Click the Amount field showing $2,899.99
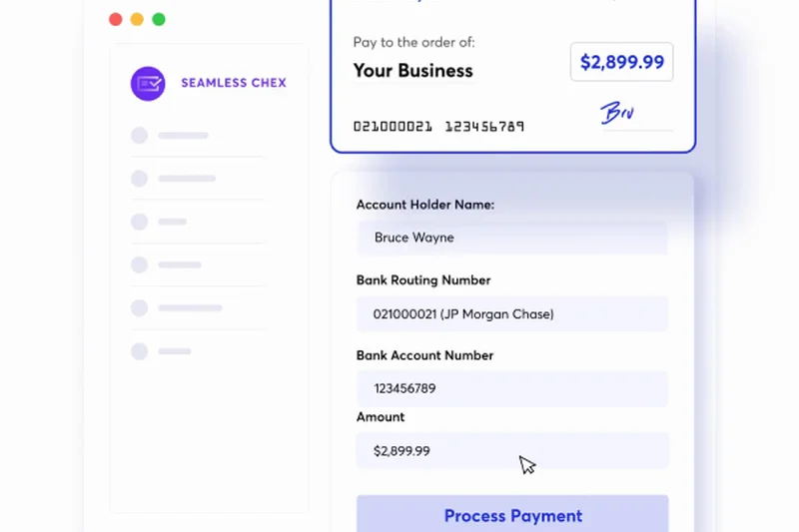 511,451
